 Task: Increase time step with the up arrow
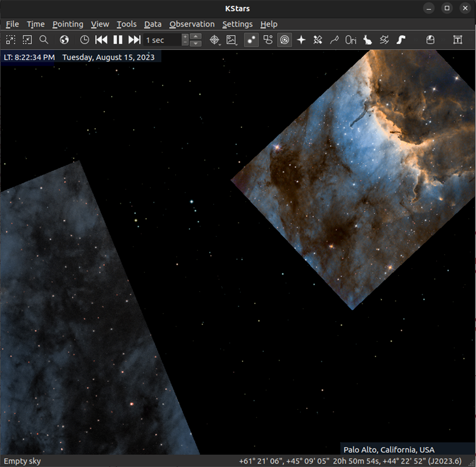tap(195, 36)
